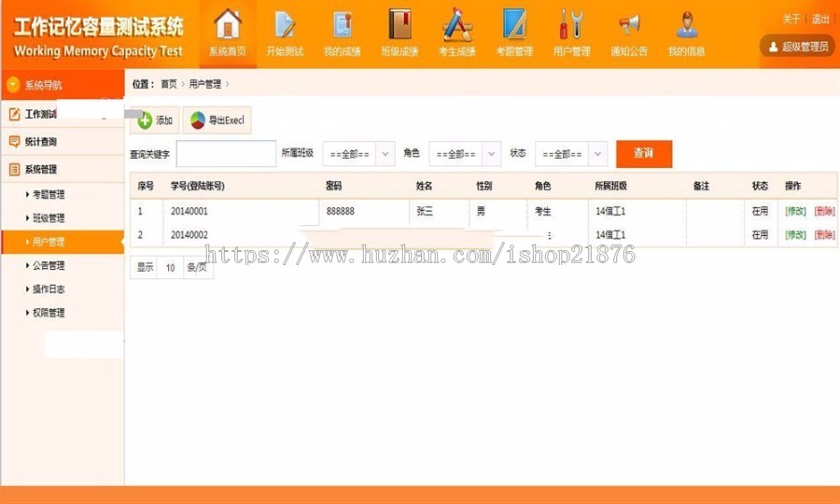Viewport: 840px width, 504px height.
Task: Open the 状态 filter dropdown
Action: tap(571, 154)
